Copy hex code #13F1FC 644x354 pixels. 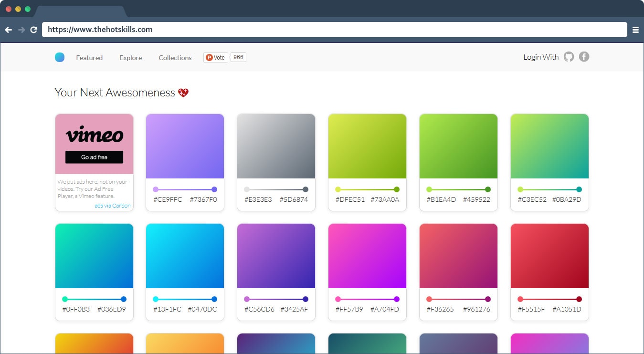click(x=167, y=309)
